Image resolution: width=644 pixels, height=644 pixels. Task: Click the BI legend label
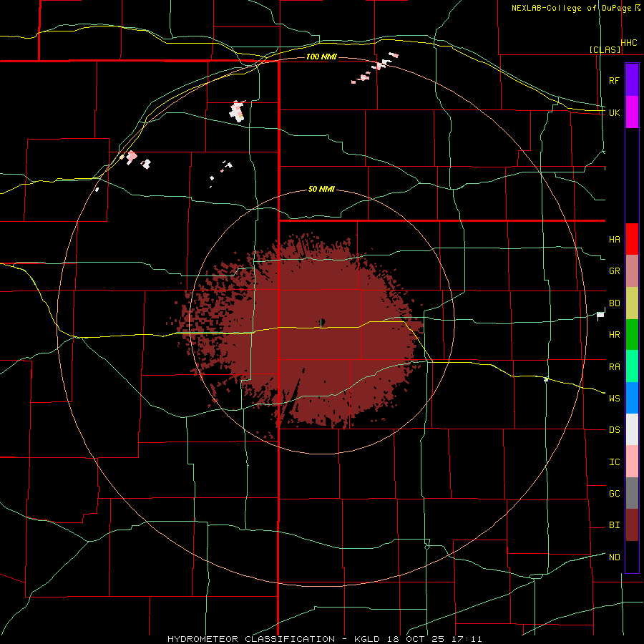(x=614, y=525)
